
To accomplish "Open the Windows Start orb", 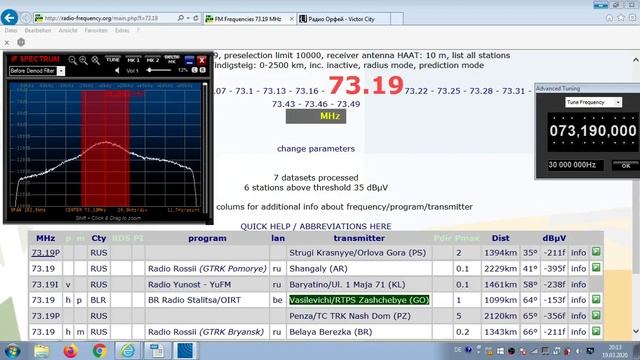I will coord(12,351).
